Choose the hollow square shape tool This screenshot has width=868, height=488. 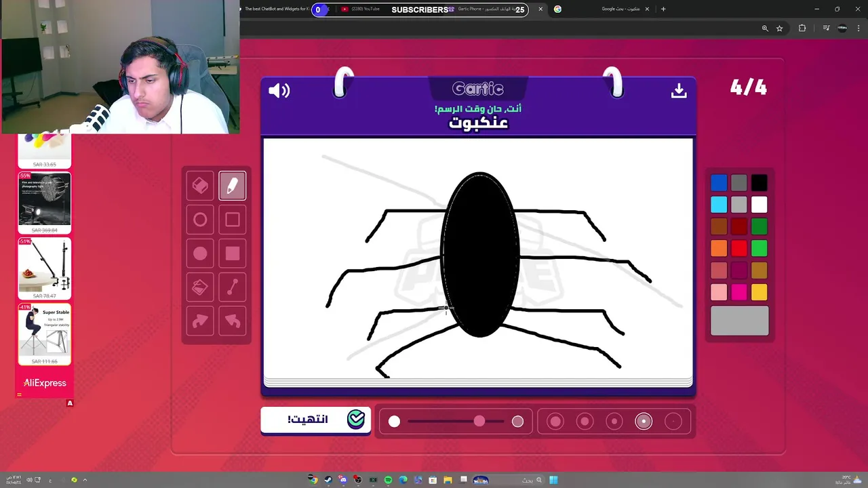[233, 220]
